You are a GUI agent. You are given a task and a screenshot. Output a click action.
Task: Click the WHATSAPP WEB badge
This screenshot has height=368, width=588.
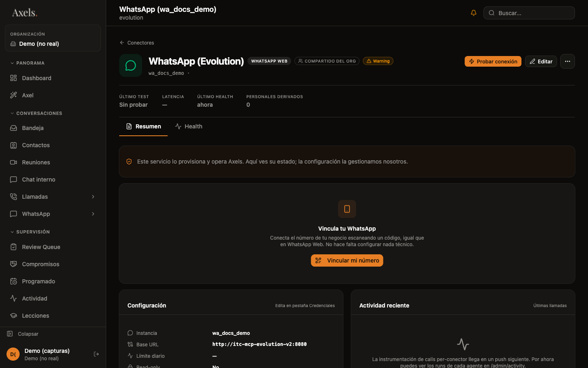coord(269,61)
